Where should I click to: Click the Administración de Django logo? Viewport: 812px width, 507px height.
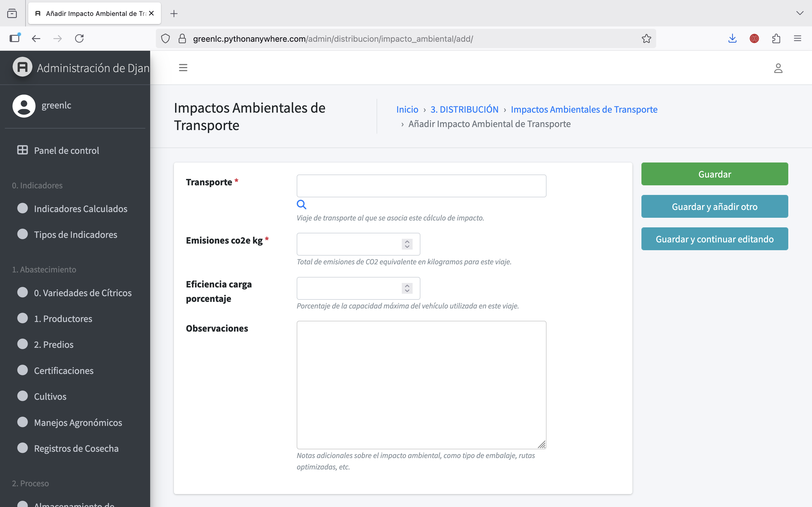pos(22,67)
